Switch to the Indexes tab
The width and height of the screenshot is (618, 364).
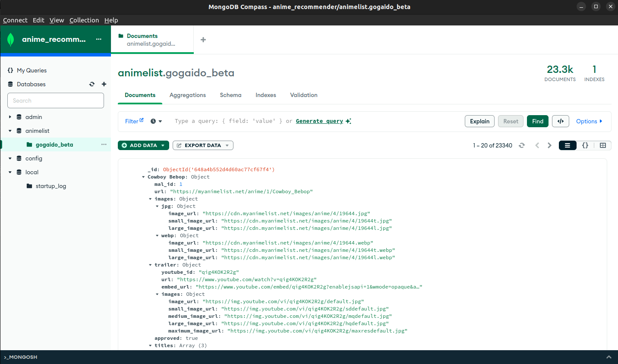point(266,95)
